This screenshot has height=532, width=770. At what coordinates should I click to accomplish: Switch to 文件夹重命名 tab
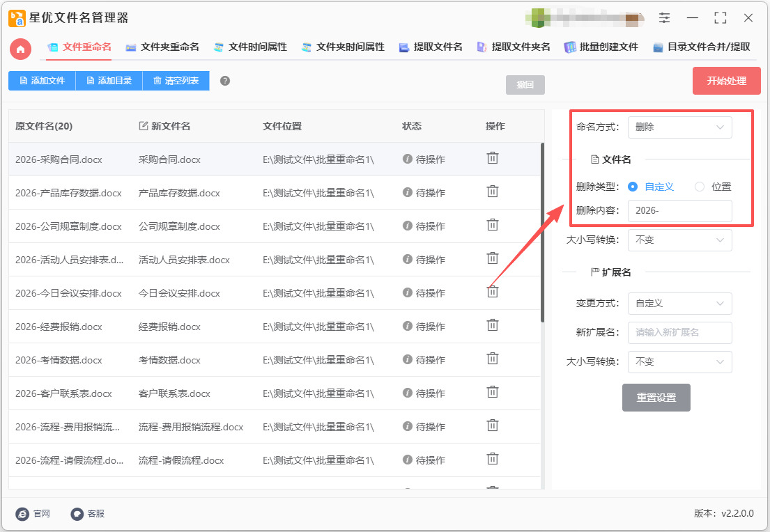click(x=162, y=47)
